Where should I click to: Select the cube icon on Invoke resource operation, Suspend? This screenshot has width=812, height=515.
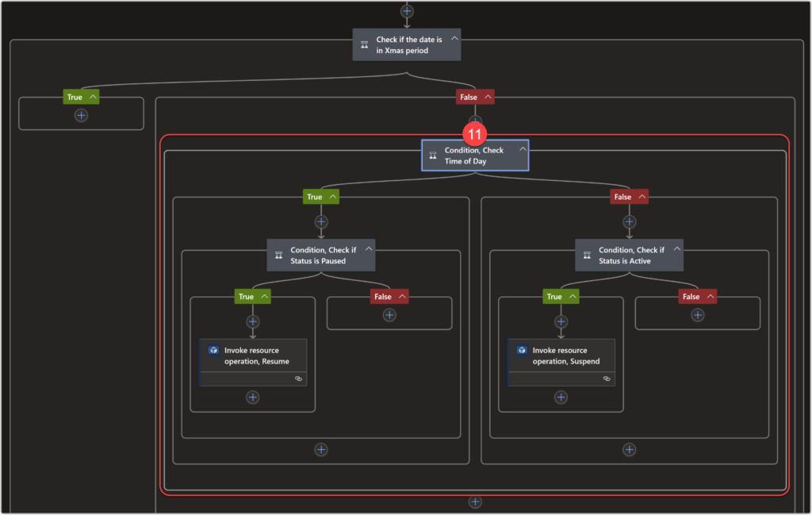pos(521,349)
